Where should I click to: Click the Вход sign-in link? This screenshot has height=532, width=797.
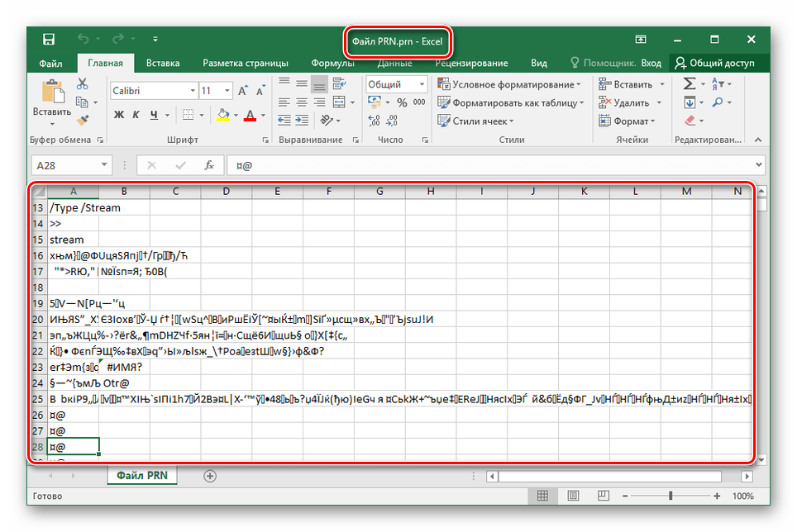[651, 63]
